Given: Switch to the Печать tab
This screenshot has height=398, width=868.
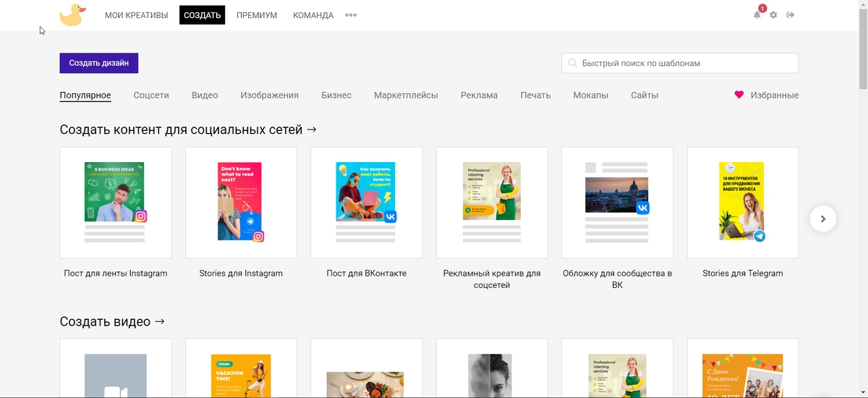Looking at the screenshot, I should click(535, 96).
